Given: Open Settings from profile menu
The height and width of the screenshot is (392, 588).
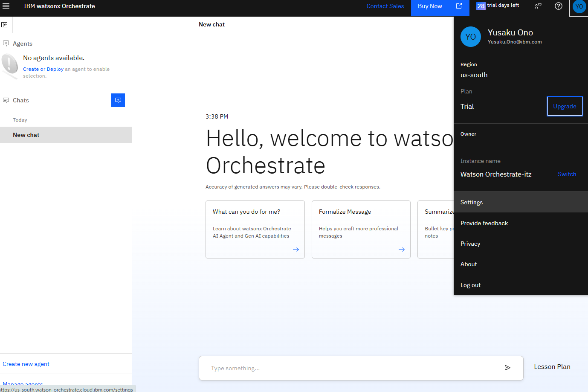Looking at the screenshot, I should click(x=521, y=202).
